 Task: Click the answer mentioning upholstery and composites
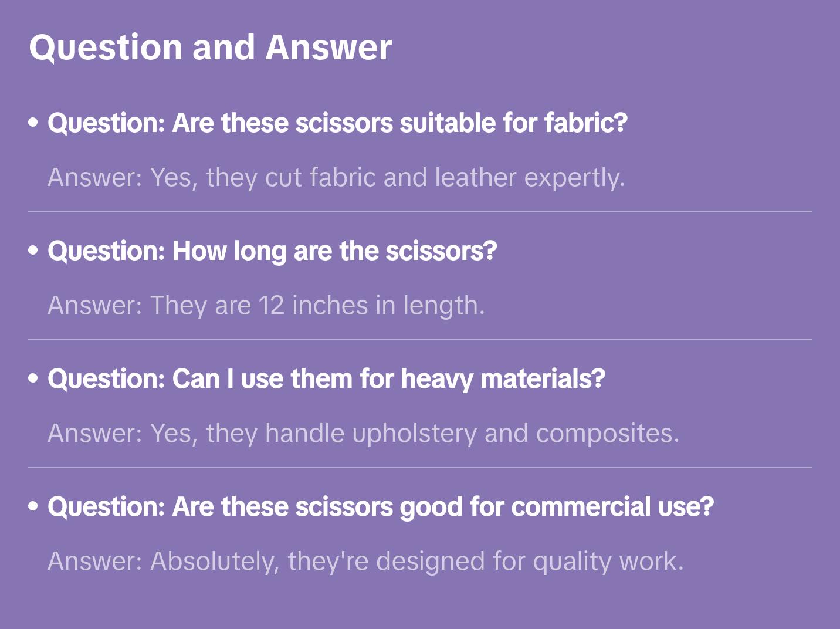point(363,433)
